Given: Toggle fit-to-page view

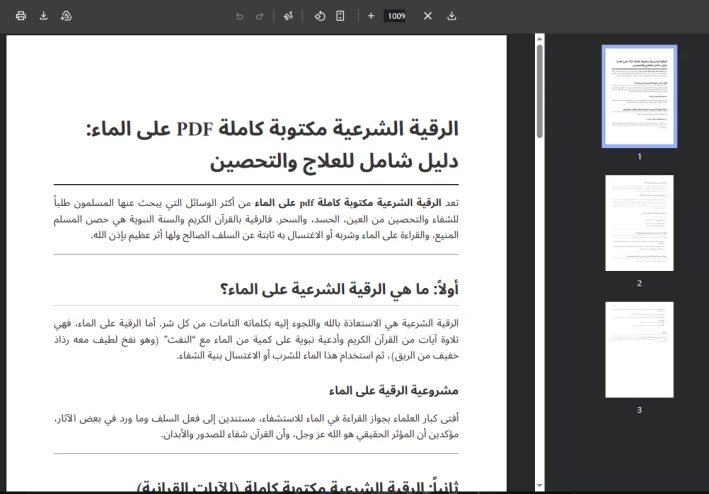Looking at the screenshot, I should point(340,16).
